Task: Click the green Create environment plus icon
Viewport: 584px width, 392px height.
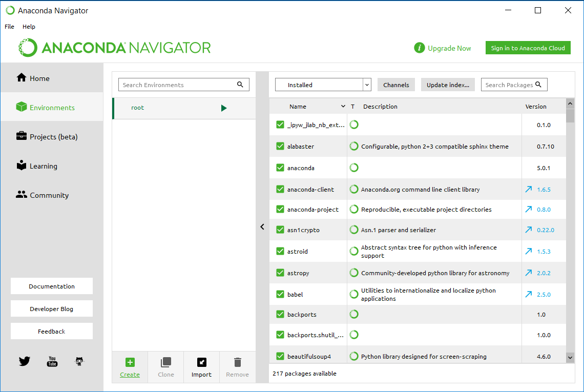Action: [130, 362]
